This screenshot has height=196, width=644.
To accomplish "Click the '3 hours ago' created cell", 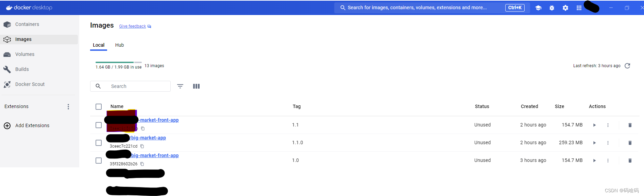I will [533, 161].
